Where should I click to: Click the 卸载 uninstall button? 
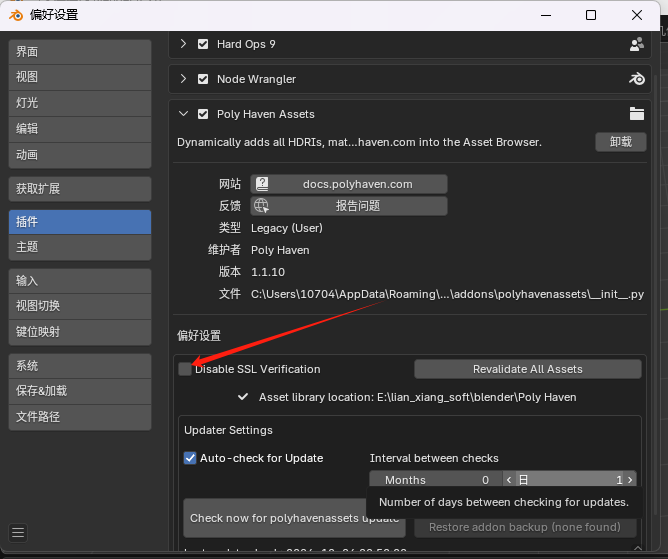[x=621, y=142]
